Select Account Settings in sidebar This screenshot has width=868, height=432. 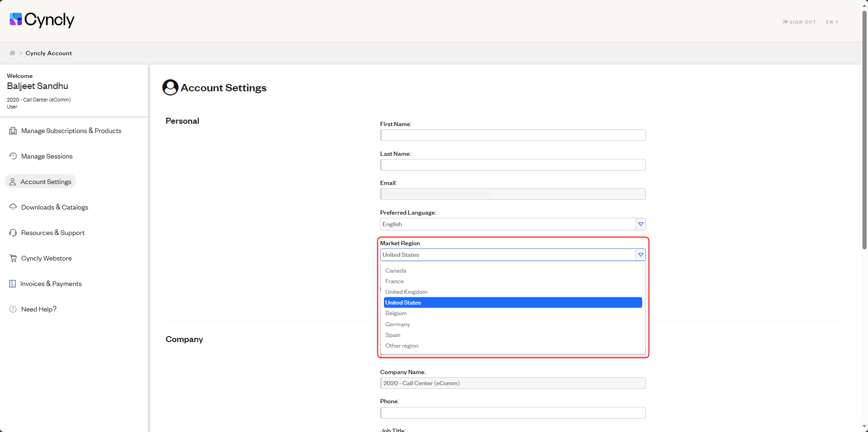(x=40, y=181)
